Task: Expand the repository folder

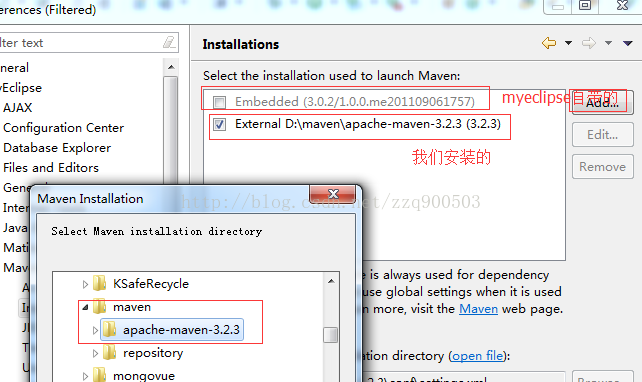Action: coord(95,353)
